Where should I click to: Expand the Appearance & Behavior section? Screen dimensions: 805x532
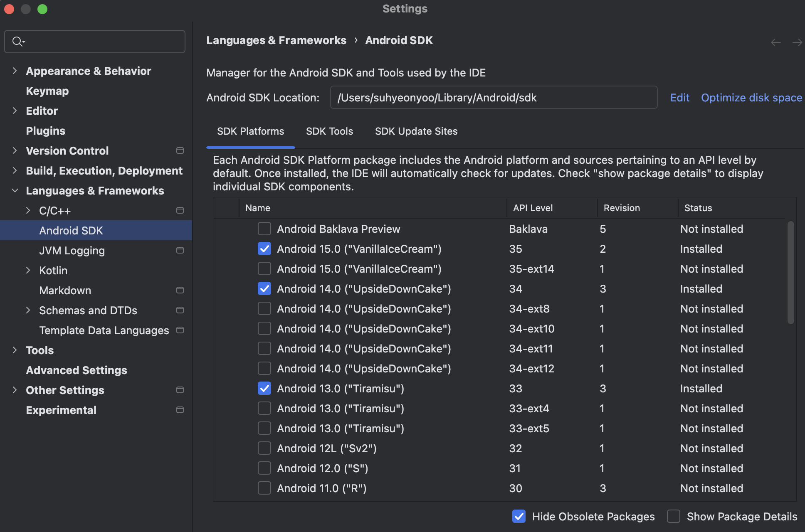pyautogui.click(x=15, y=71)
